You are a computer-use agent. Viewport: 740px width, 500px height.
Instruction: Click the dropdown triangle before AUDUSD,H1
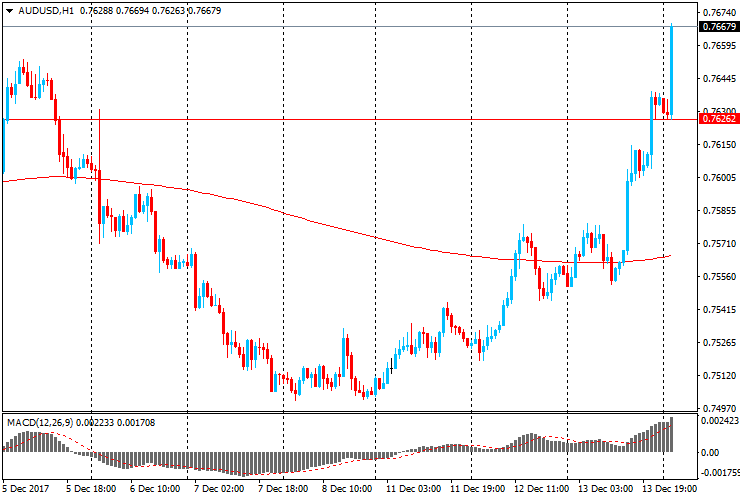(10, 11)
